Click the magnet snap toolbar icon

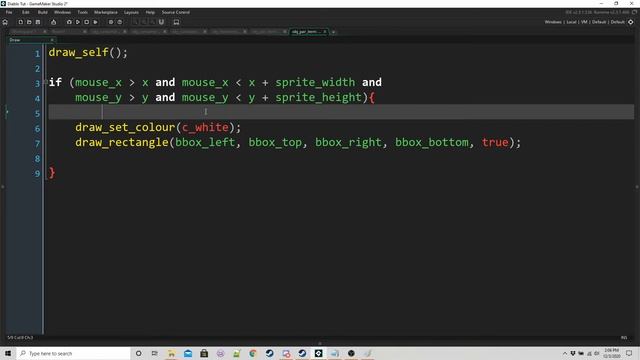click(161, 22)
